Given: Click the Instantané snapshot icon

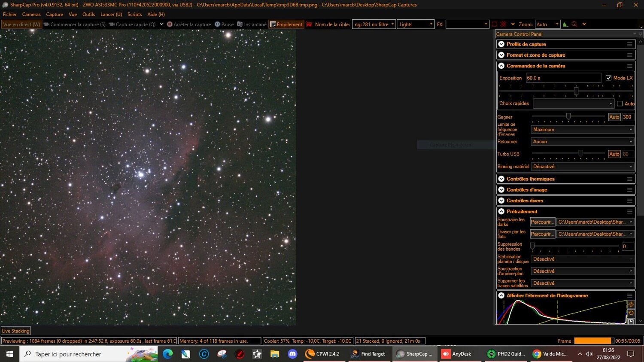Looking at the screenshot, I should [240, 24].
